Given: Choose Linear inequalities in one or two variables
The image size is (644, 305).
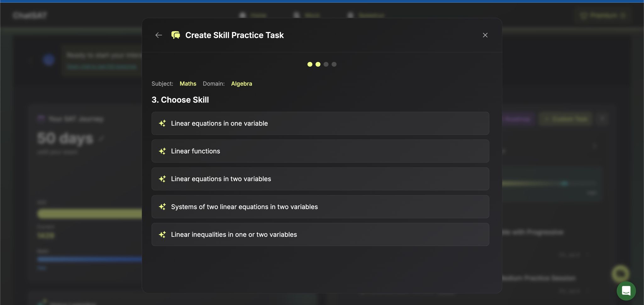Looking at the screenshot, I should 320,235.
